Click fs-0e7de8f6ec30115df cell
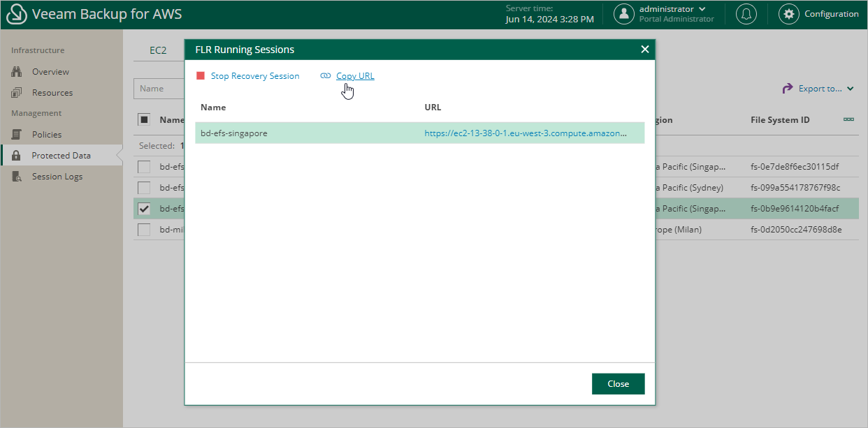Screen dimensions: 868x428 (x=795, y=167)
